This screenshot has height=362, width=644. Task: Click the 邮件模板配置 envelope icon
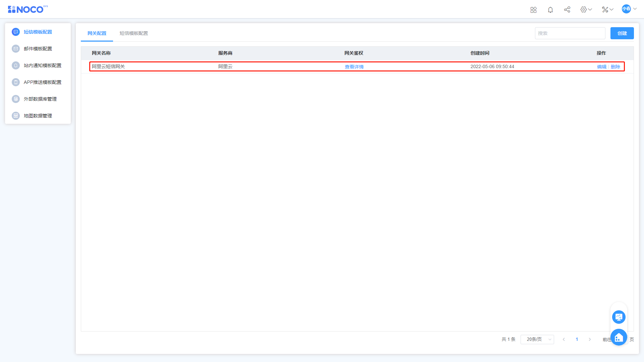click(16, 49)
